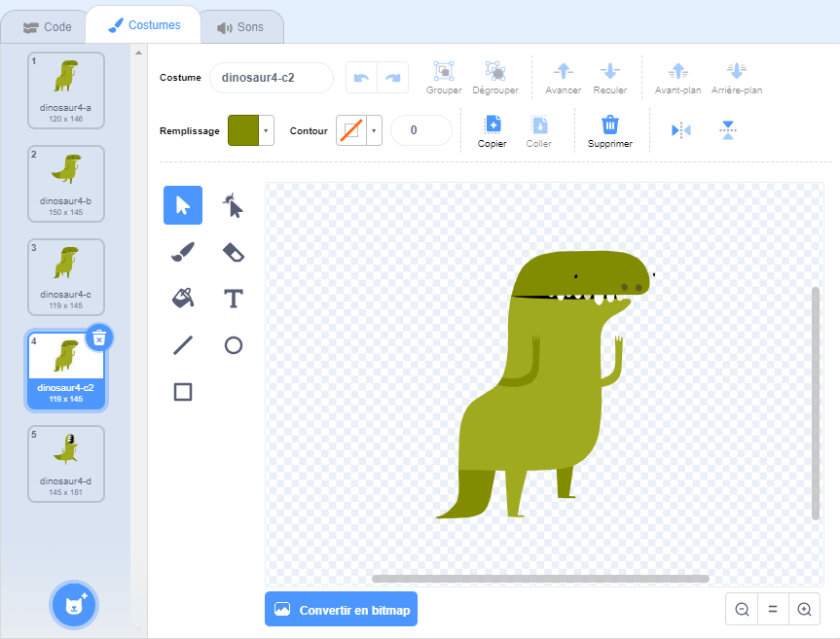Select the Brush tool

[183, 252]
